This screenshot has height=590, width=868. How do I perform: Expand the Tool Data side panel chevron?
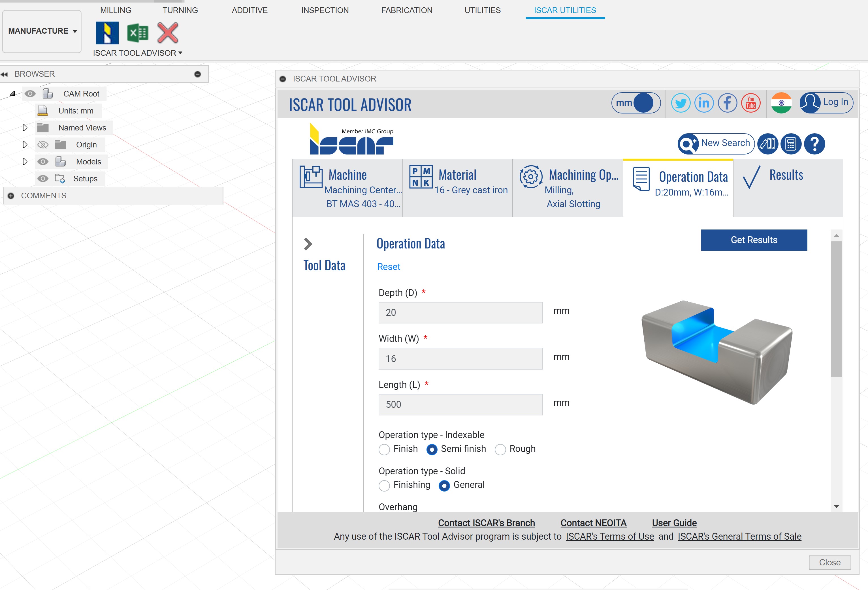click(x=308, y=244)
